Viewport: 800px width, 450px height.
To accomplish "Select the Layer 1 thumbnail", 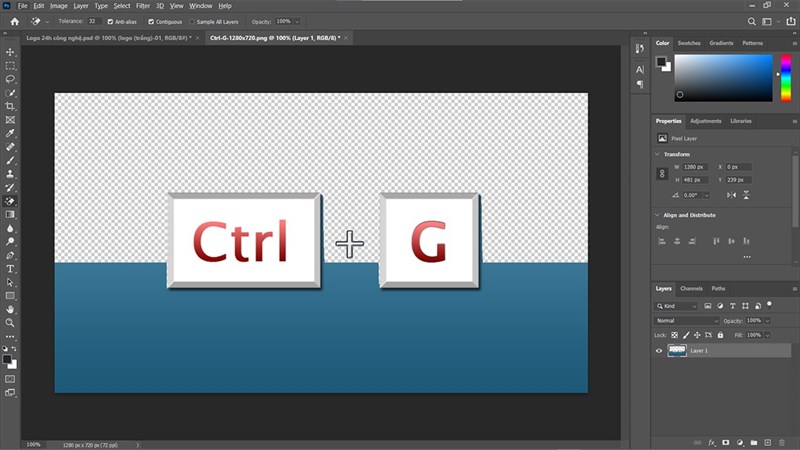I will [x=677, y=351].
